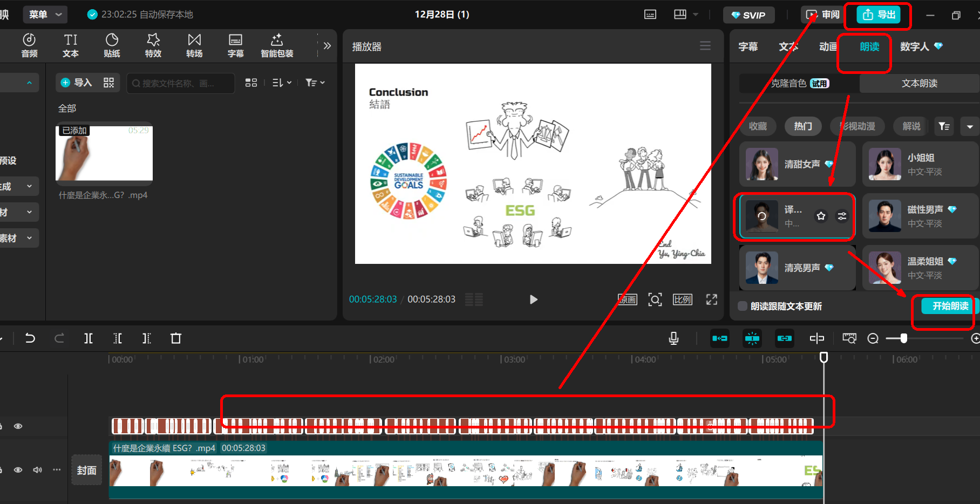980x504 pixels.
Task: Open the 菜单 dropdown menu
Action: [45, 15]
